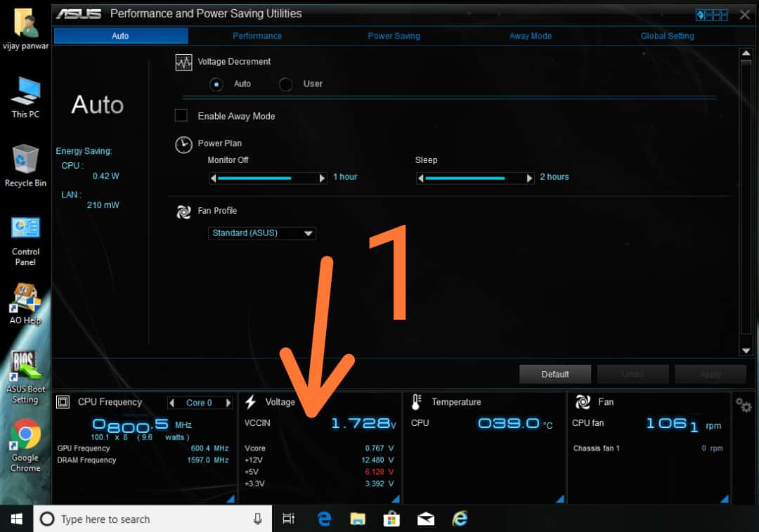Switch to the Performance tab
This screenshot has width=759, height=532.
click(x=257, y=36)
